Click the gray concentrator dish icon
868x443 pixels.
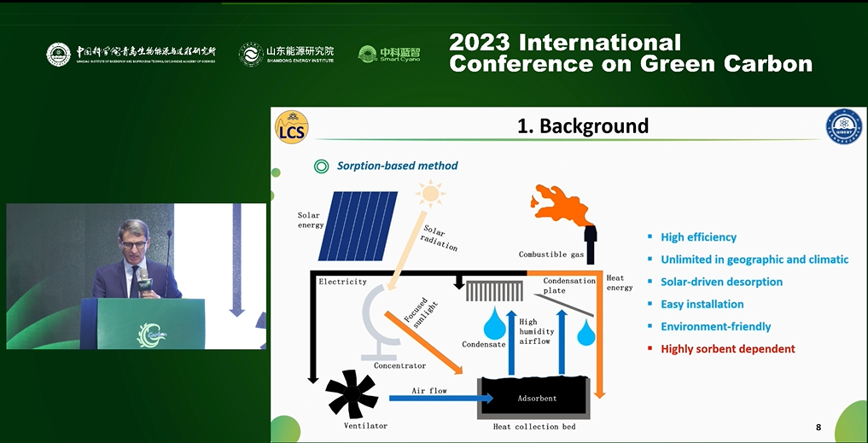[382, 321]
